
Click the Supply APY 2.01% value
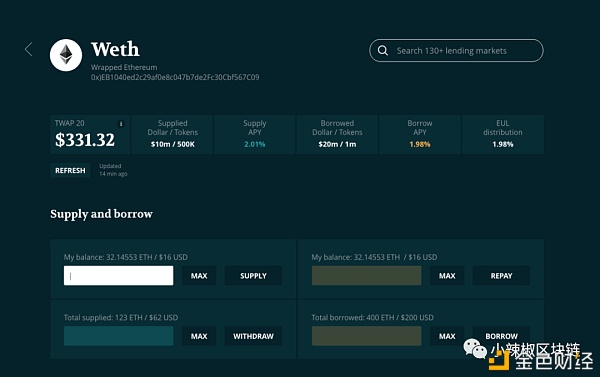[x=254, y=144]
